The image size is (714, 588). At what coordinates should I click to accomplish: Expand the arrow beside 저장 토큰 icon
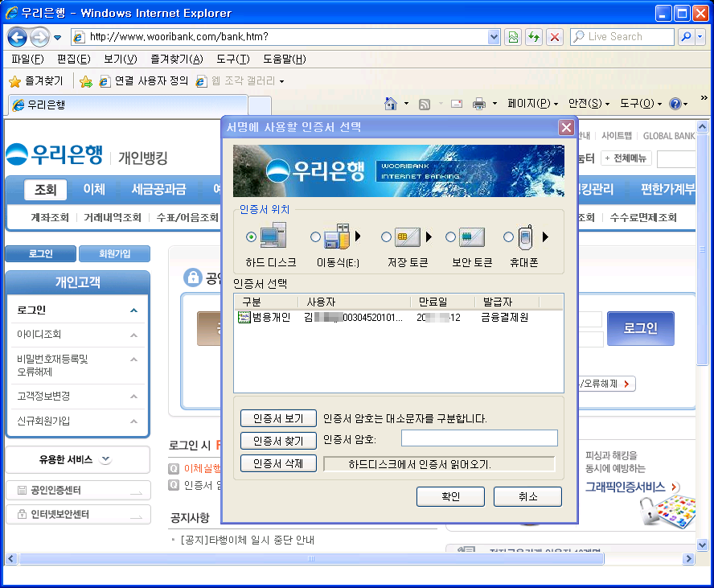[429, 236]
